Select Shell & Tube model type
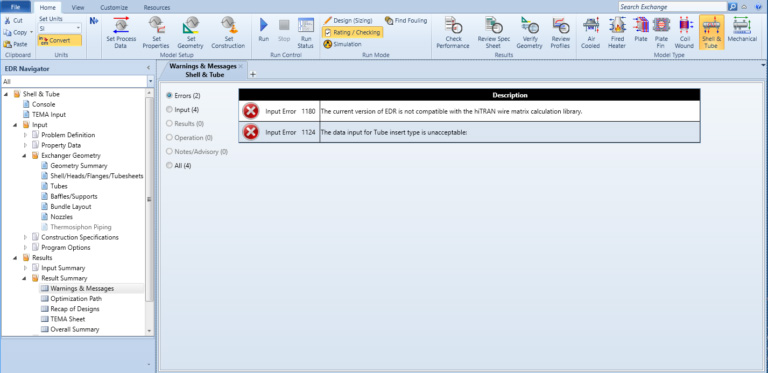The height and width of the screenshot is (373, 768). pos(711,32)
